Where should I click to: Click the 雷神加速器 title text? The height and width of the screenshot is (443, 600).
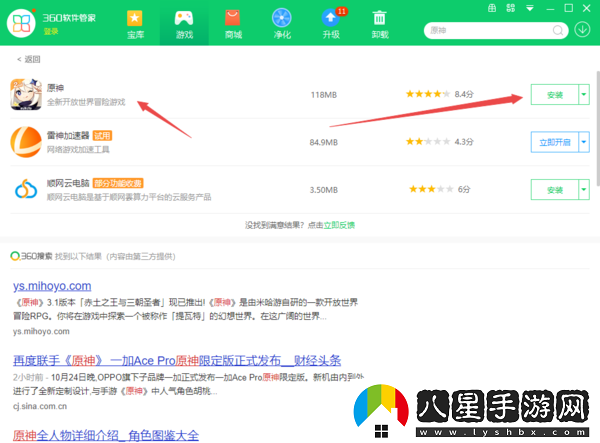(68, 135)
